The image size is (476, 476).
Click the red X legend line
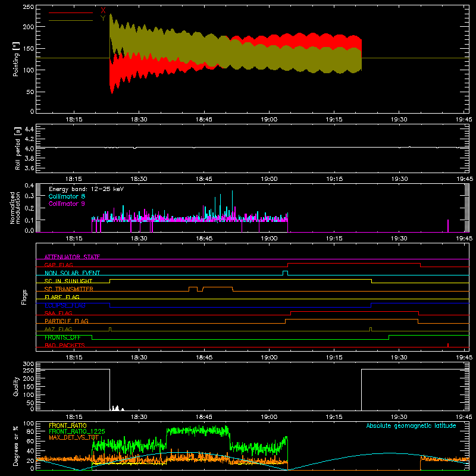coord(71,12)
